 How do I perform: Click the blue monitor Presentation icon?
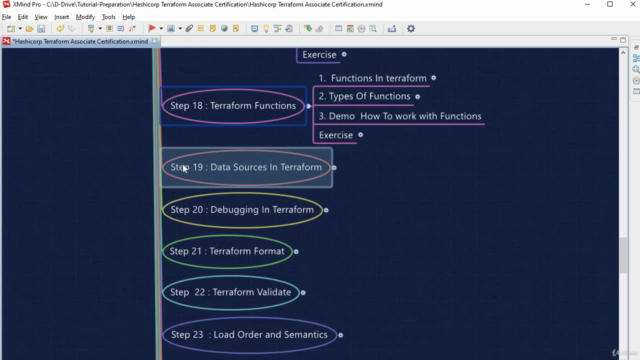pos(254,29)
